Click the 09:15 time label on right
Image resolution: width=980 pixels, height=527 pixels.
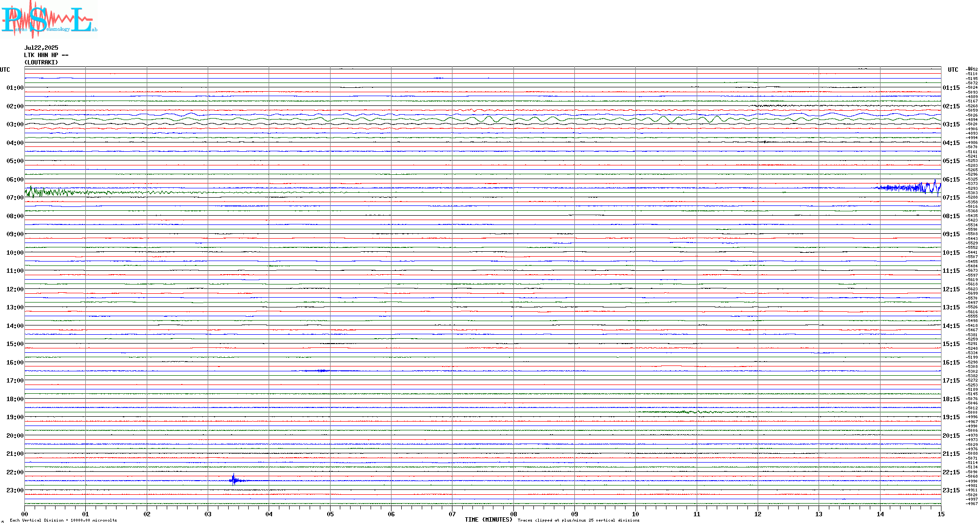[x=951, y=234]
